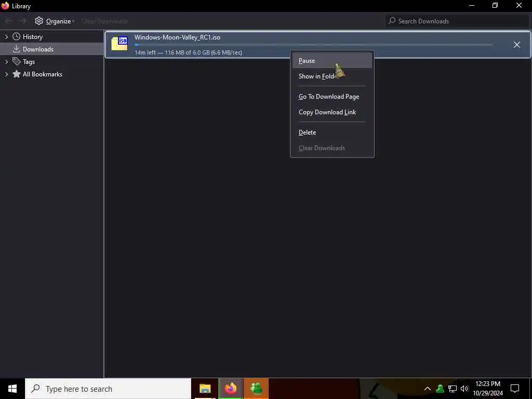The image size is (532, 399).
Task: Select History in the sidebar
Action: [x=33, y=37]
